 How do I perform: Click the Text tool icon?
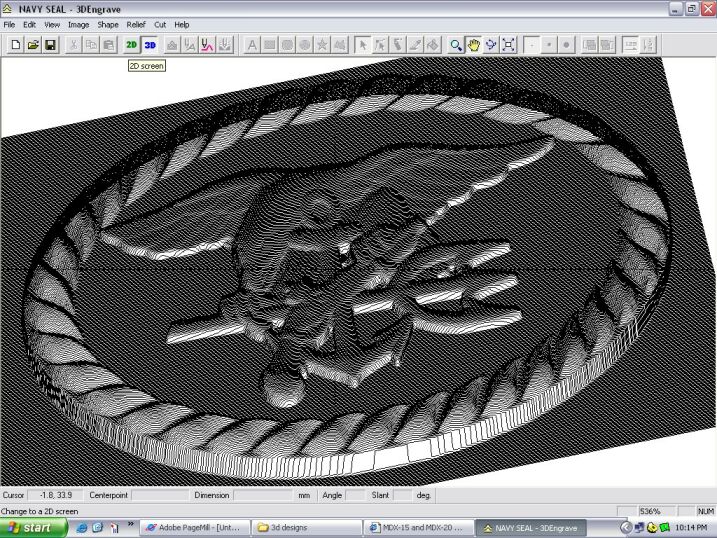(251, 45)
